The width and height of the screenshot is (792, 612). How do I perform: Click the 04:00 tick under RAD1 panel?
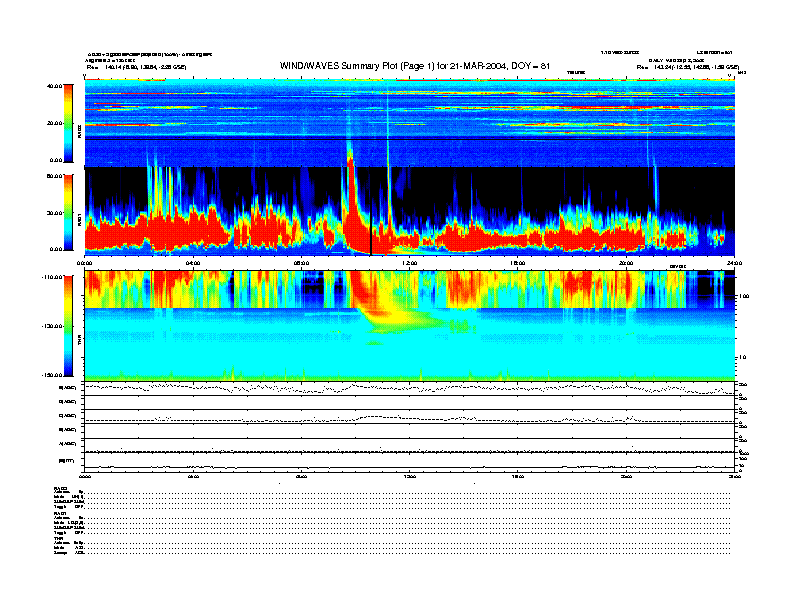coord(192,263)
